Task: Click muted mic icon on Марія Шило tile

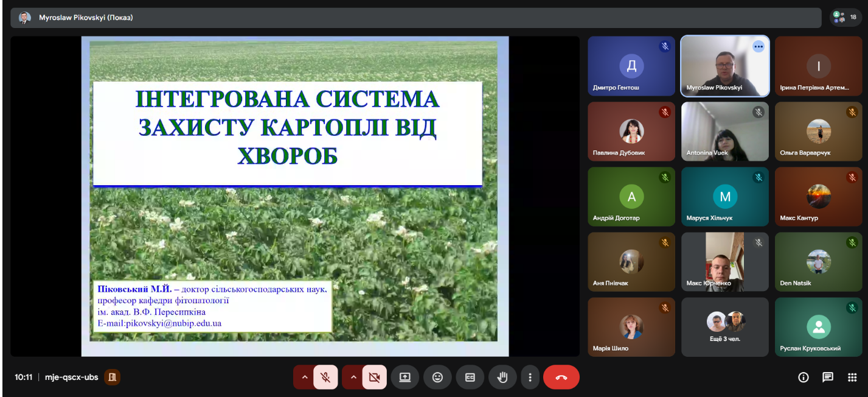Action: (x=665, y=307)
